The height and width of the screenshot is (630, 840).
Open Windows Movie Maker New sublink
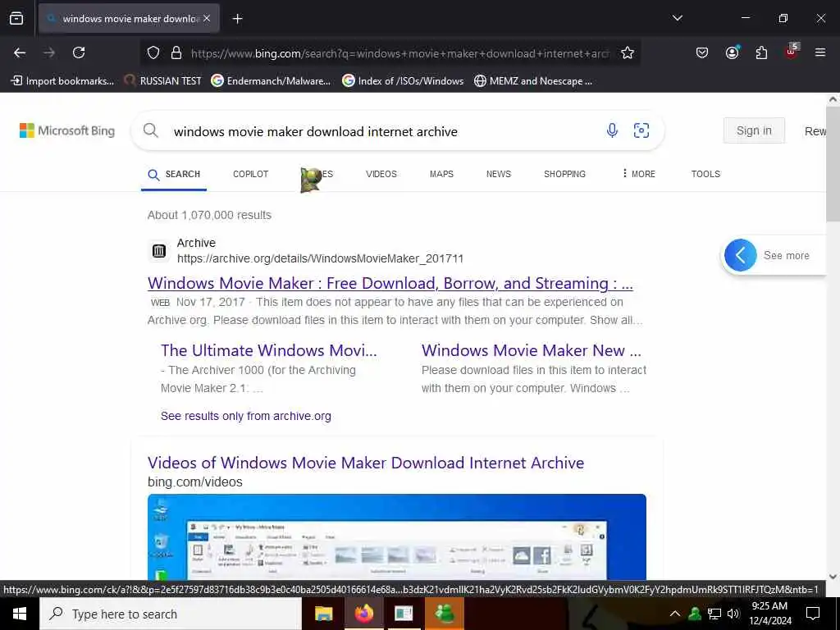pyautogui.click(x=532, y=350)
